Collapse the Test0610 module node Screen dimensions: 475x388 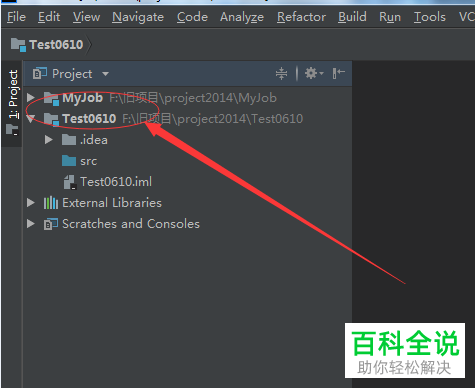[x=31, y=119]
